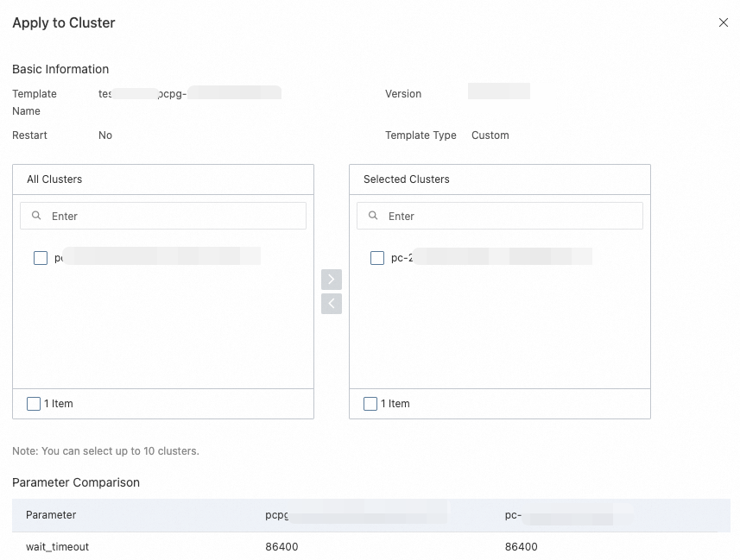This screenshot has height=560, width=740.
Task: Click the search icon in Selected Clusters
Action: pos(373,216)
